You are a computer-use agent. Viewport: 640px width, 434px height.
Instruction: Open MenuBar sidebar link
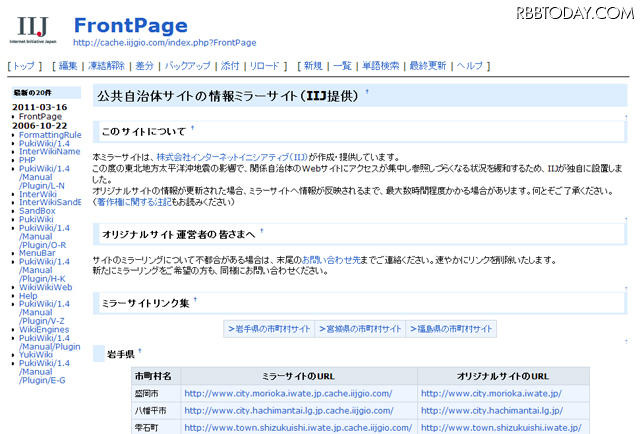(37, 254)
